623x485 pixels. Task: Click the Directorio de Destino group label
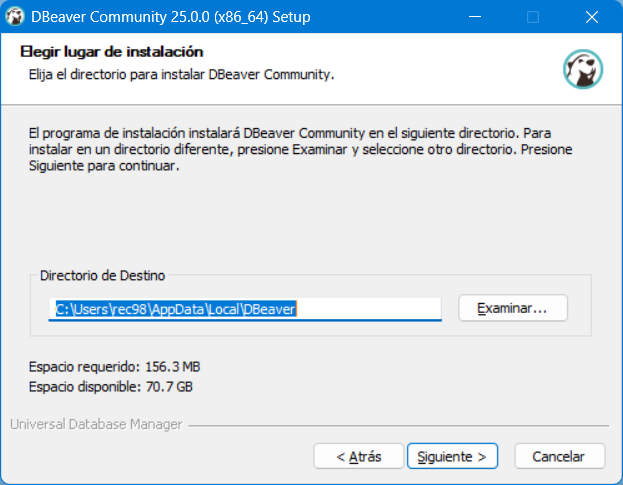103,275
